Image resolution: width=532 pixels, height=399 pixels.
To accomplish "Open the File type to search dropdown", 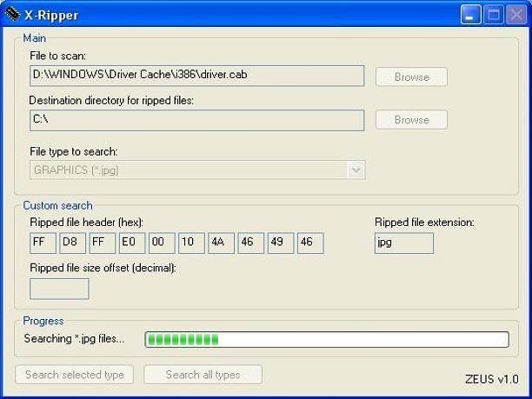I will [x=197, y=170].
